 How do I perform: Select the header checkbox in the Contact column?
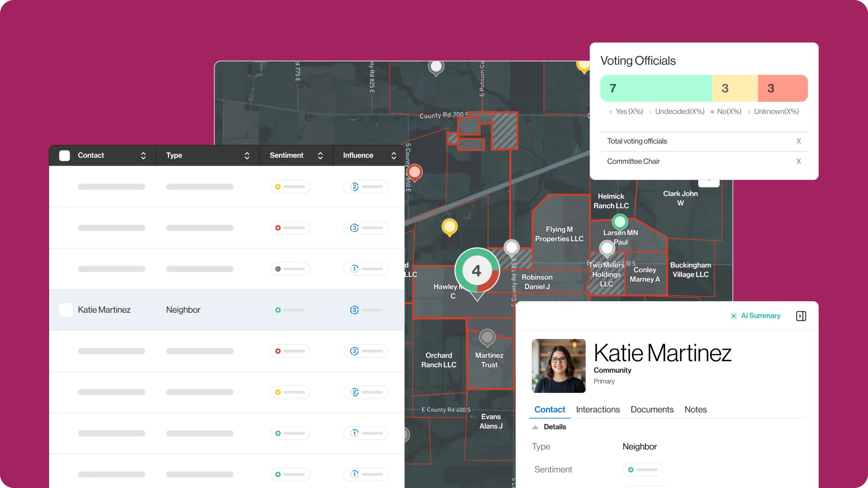pos(64,155)
